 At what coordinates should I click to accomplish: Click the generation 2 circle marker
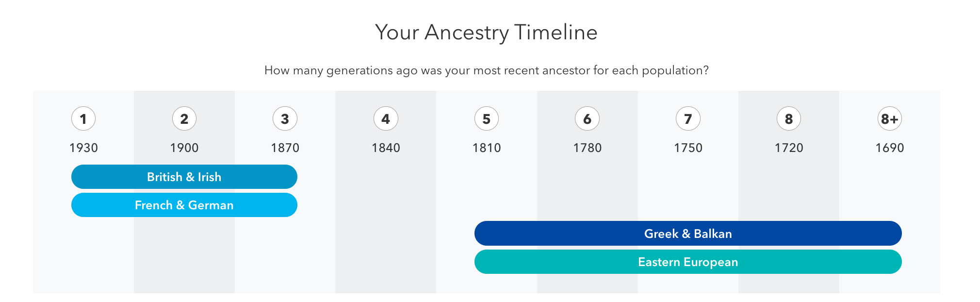click(x=184, y=118)
